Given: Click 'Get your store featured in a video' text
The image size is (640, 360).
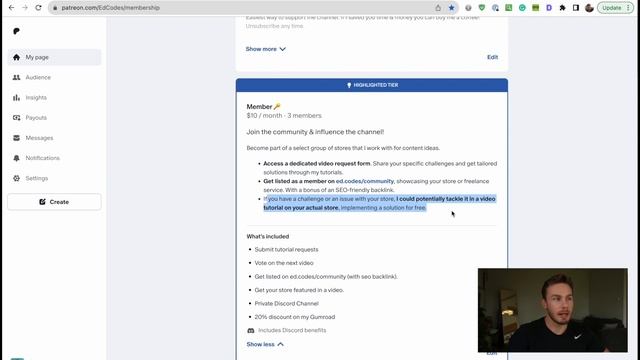Looking at the screenshot, I should pos(299,290).
